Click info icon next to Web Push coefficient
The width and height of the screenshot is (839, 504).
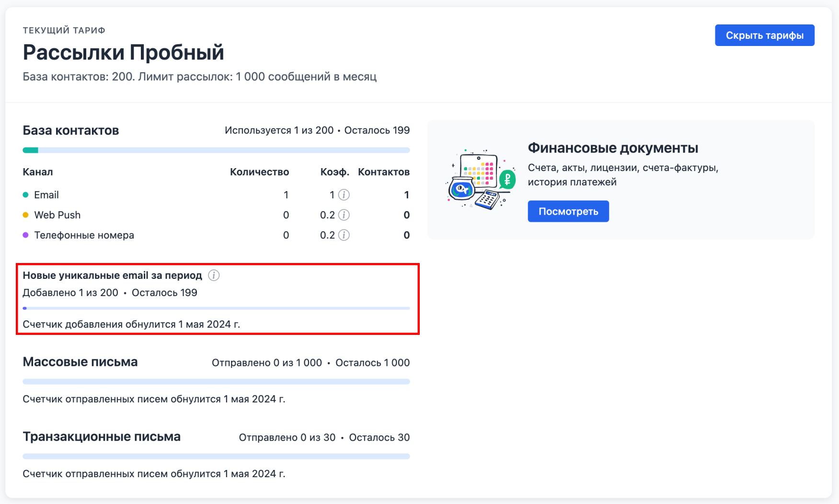point(344,215)
